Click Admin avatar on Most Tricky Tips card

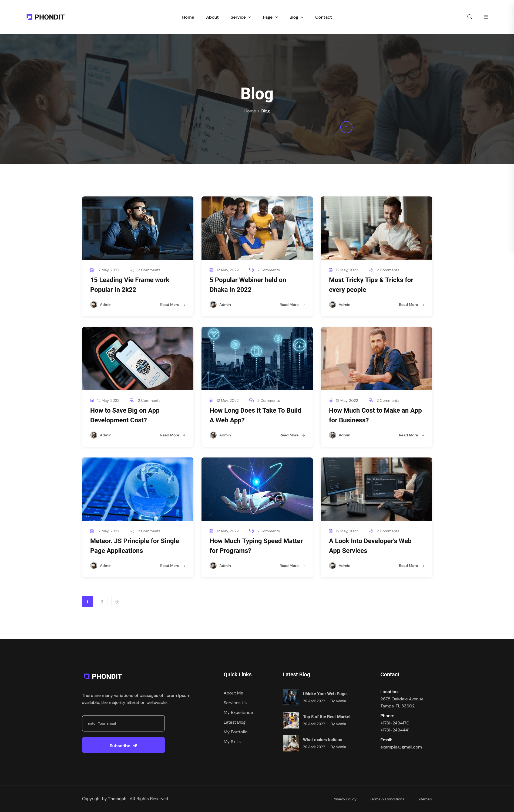(332, 305)
